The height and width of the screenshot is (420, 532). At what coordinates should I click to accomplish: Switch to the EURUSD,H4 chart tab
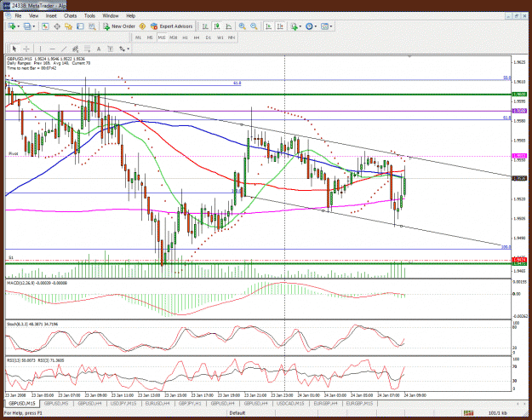tap(157, 403)
